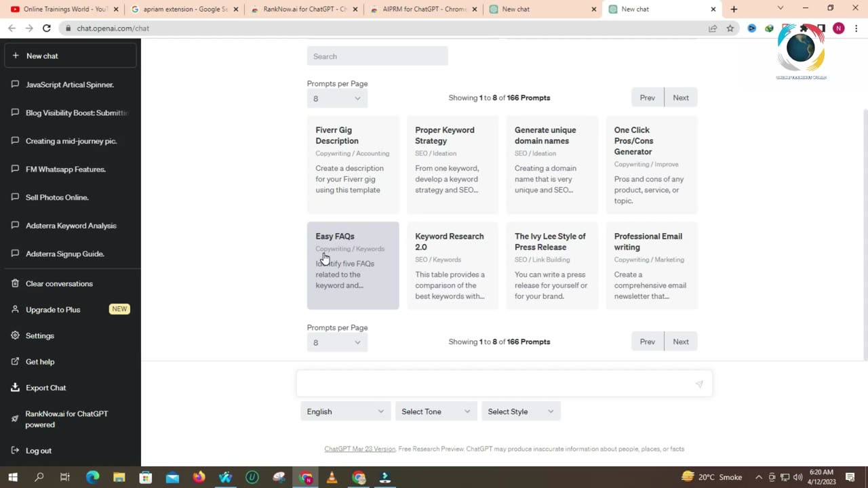Open the ChatGPT Mar 23 Version link
Image resolution: width=868 pixels, height=488 pixels.
coord(359,449)
